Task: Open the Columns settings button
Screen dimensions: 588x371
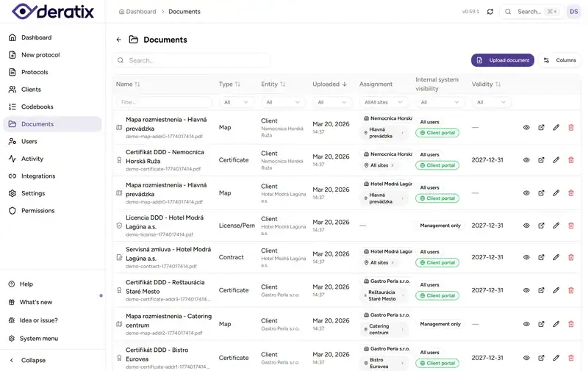Action: (559, 60)
